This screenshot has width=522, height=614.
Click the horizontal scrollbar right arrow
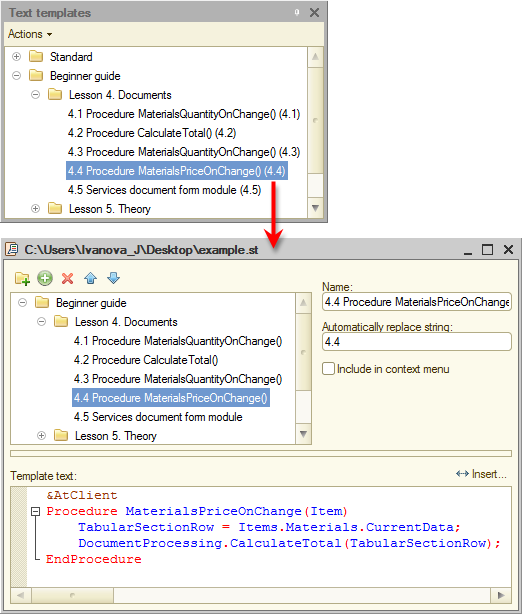[x=501, y=596]
